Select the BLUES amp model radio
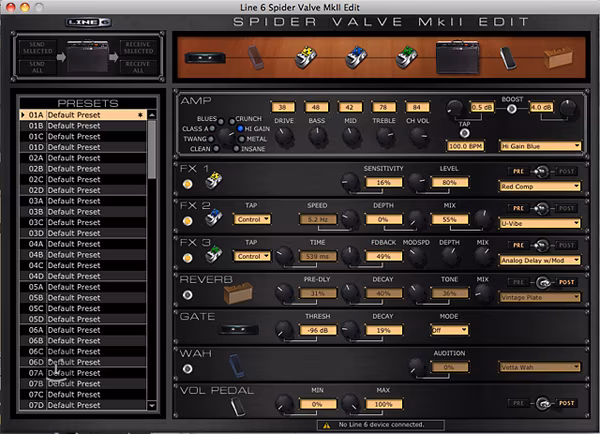This screenshot has height=434, width=600. pos(221,121)
